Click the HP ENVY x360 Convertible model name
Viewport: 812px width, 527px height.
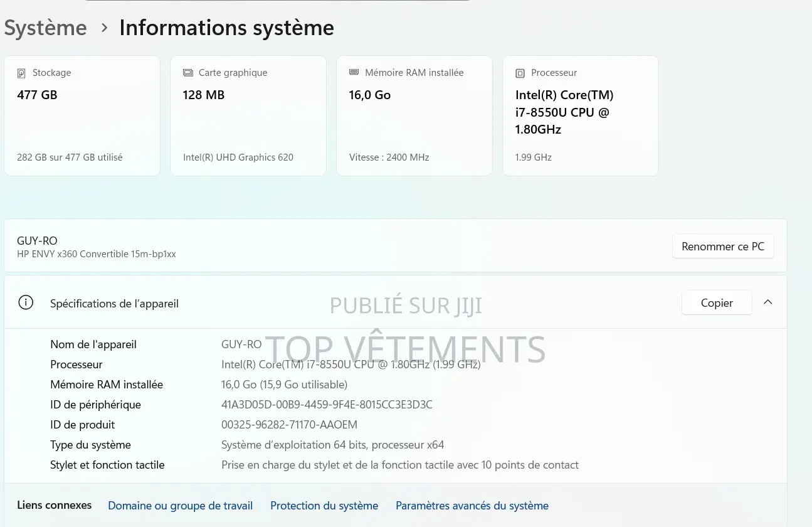[x=97, y=254]
